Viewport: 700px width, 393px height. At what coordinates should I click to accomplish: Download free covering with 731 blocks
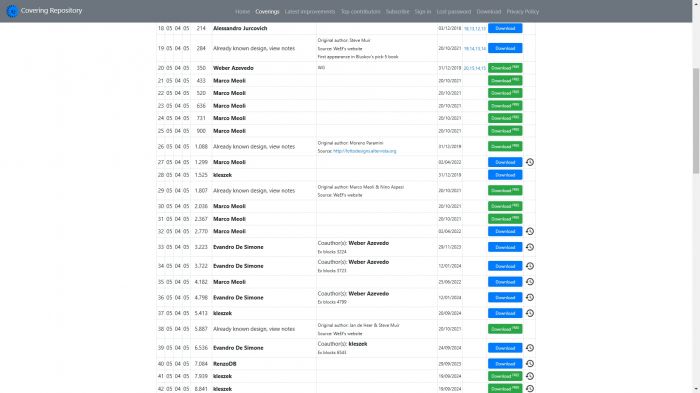tap(505, 118)
